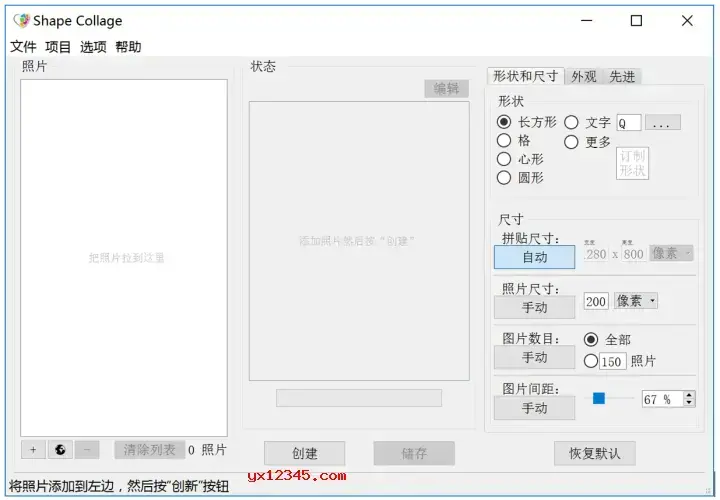720x500 pixels.
Task: Click the 手动 button under 图片数目
Action: point(534,357)
